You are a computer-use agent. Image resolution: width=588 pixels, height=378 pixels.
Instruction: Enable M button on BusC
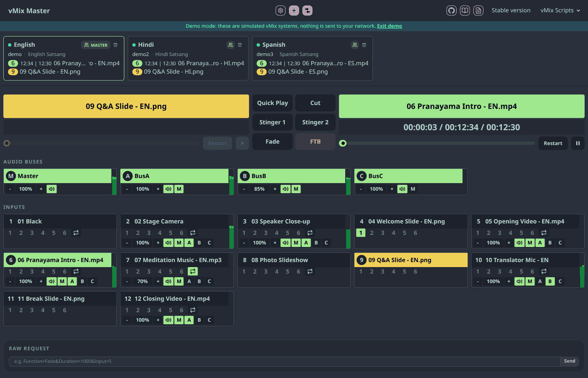click(413, 189)
